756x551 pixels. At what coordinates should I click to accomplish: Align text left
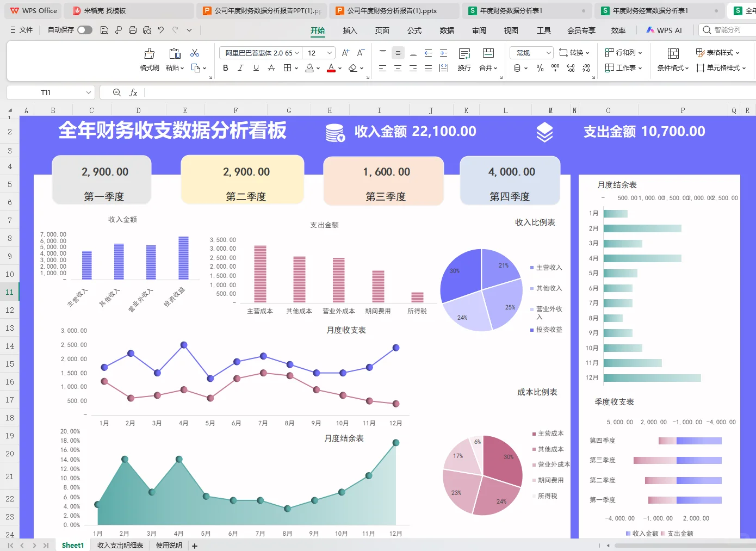(x=383, y=68)
